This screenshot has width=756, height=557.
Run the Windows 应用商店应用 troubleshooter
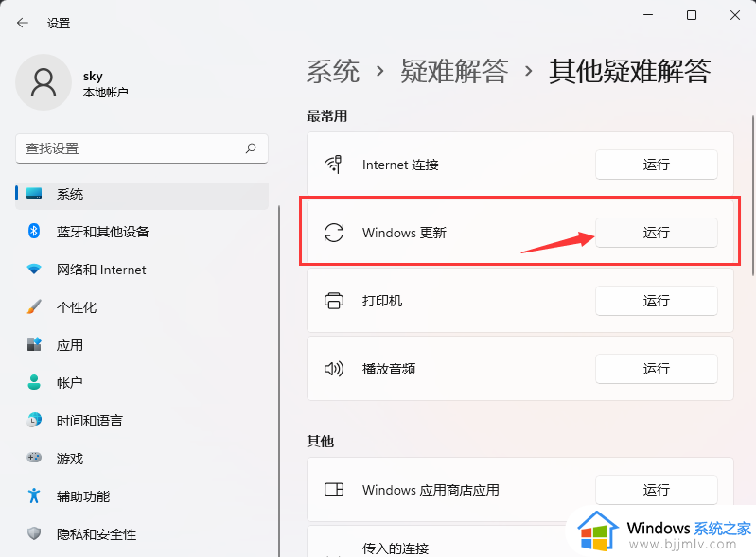click(x=657, y=490)
